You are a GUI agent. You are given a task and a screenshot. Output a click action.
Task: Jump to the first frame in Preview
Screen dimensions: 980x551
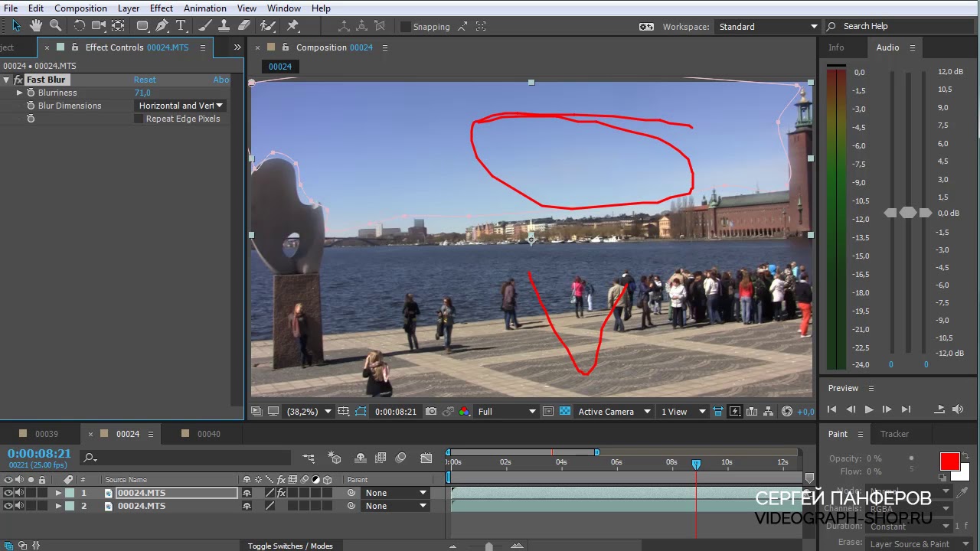831,409
